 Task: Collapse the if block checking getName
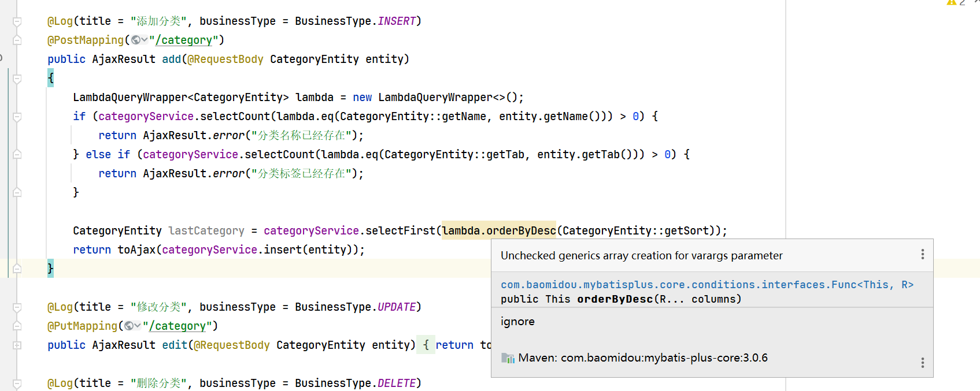pyautogui.click(x=17, y=117)
